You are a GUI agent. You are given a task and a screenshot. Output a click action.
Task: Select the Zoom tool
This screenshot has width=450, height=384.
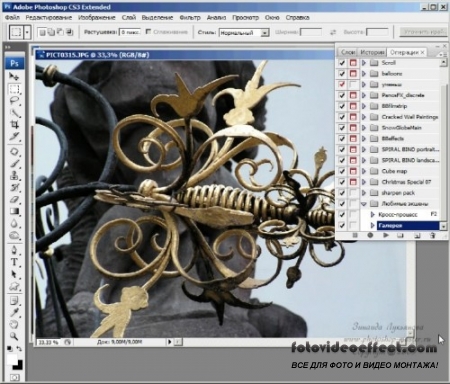[14, 336]
